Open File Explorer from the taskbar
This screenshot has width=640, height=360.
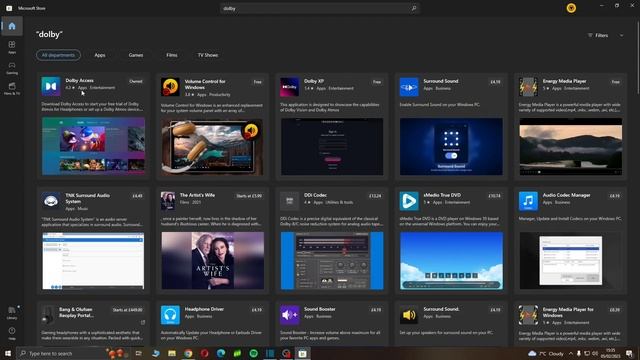click(171, 353)
